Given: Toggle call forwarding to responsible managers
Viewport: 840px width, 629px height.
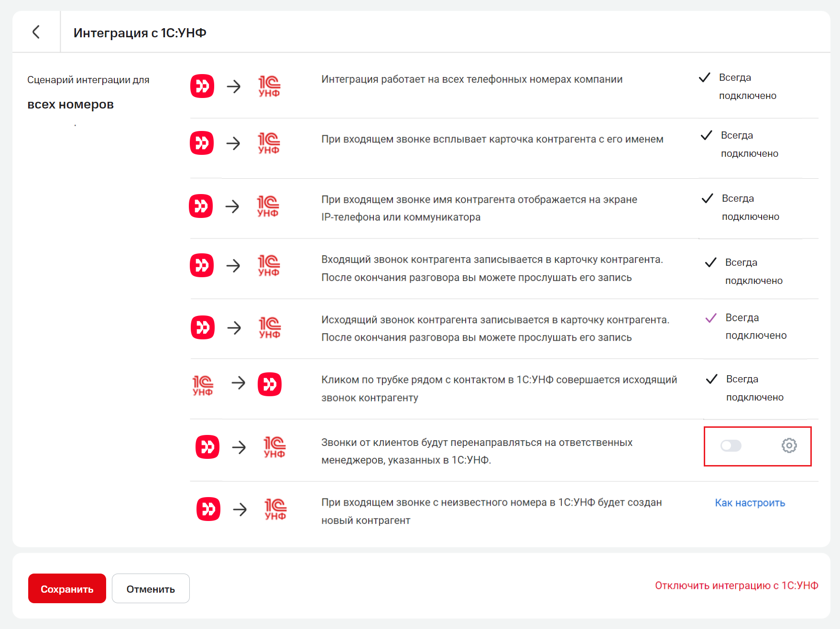Looking at the screenshot, I should click(x=731, y=446).
